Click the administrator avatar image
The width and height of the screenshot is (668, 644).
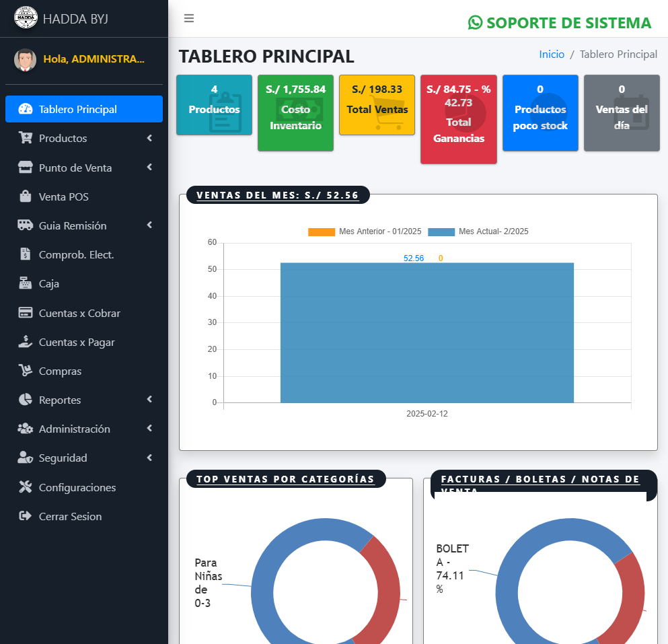pos(25,60)
